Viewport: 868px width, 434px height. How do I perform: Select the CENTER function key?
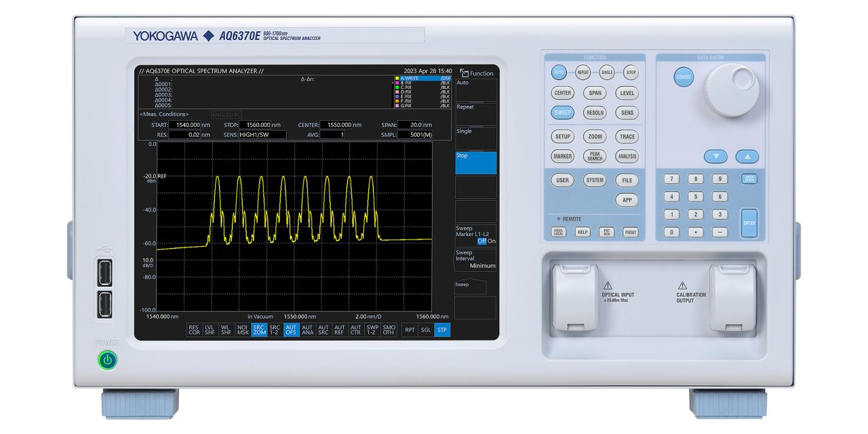coord(563,93)
